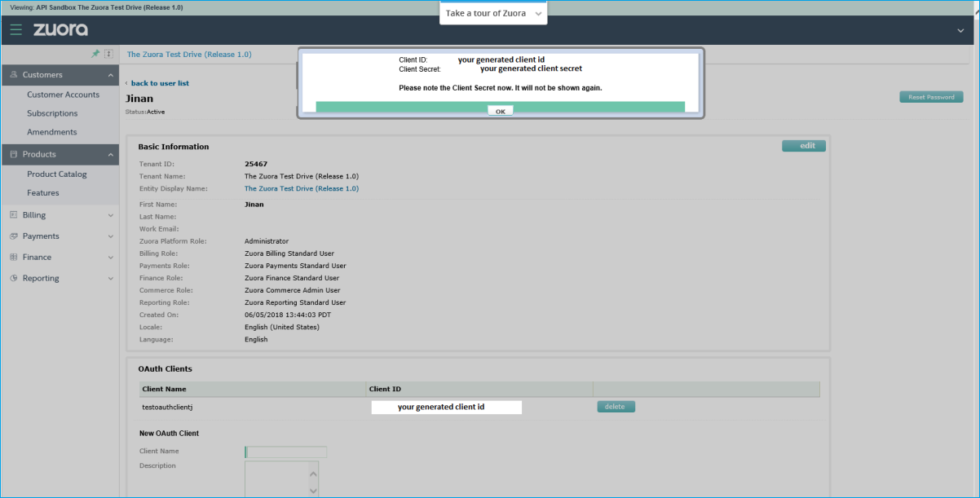Click the 'OAuth Clients' section heading
The image size is (980, 498).
[166, 369]
